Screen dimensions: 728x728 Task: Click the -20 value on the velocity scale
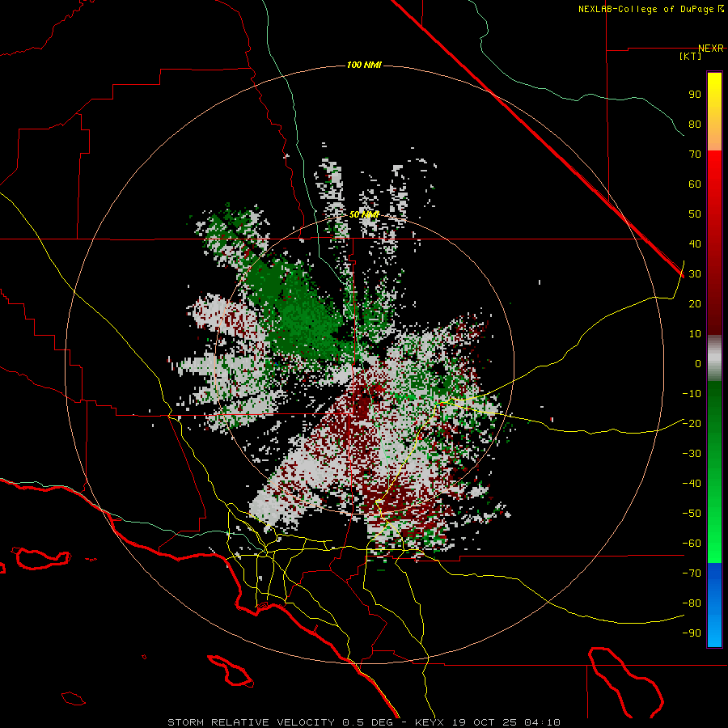point(692,424)
